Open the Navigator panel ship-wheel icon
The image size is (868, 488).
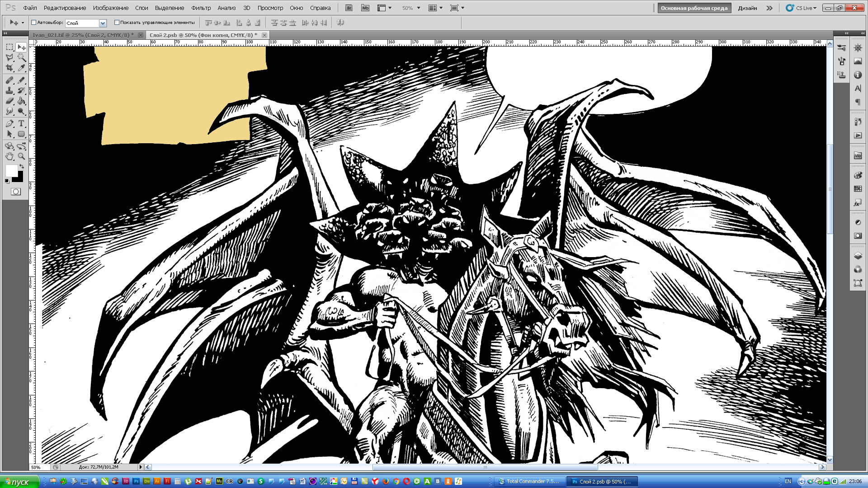858,47
